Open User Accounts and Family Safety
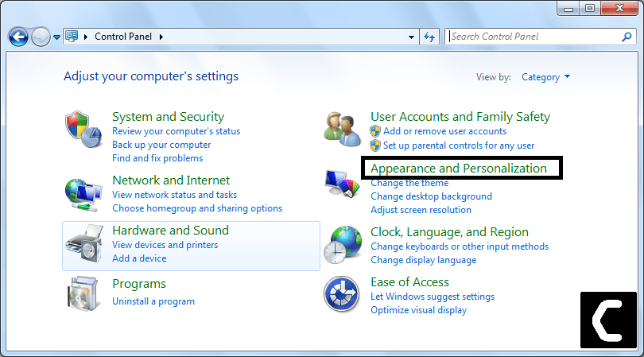This screenshot has width=644, height=357. pos(460,117)
